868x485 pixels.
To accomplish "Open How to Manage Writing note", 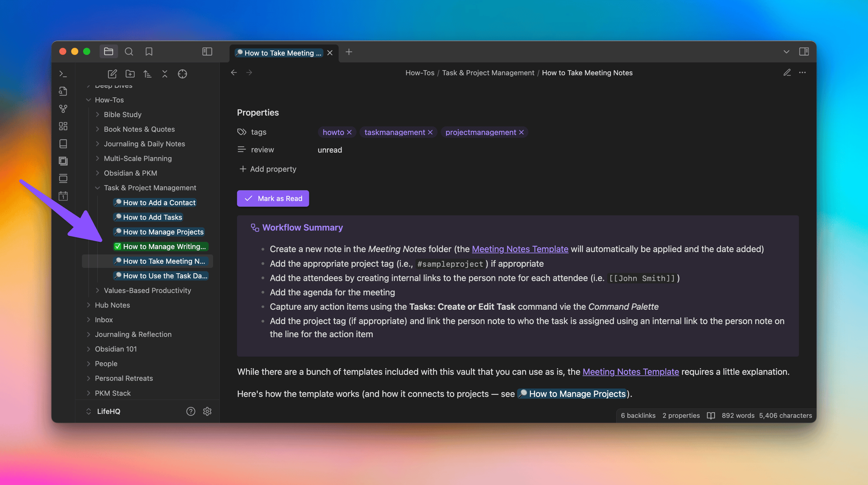I will 161,246.
